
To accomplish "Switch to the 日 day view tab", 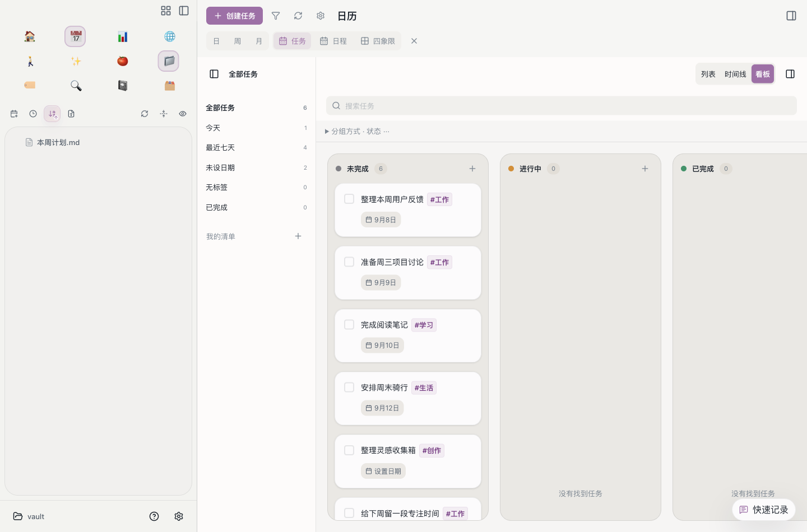I will coord(216,41).
